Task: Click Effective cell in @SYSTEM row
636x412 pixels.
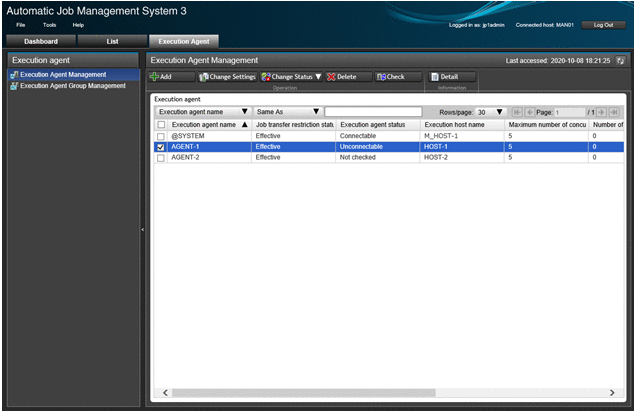Action: (294, 136)
